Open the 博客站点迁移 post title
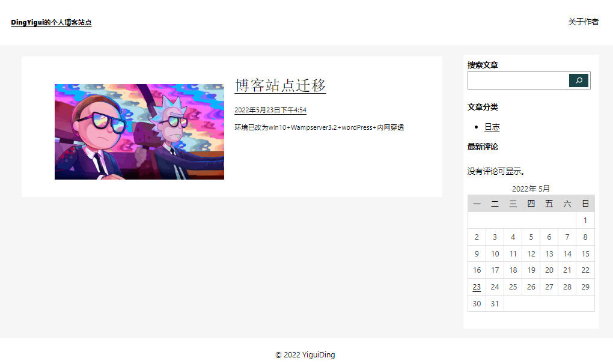 (280, 85)
